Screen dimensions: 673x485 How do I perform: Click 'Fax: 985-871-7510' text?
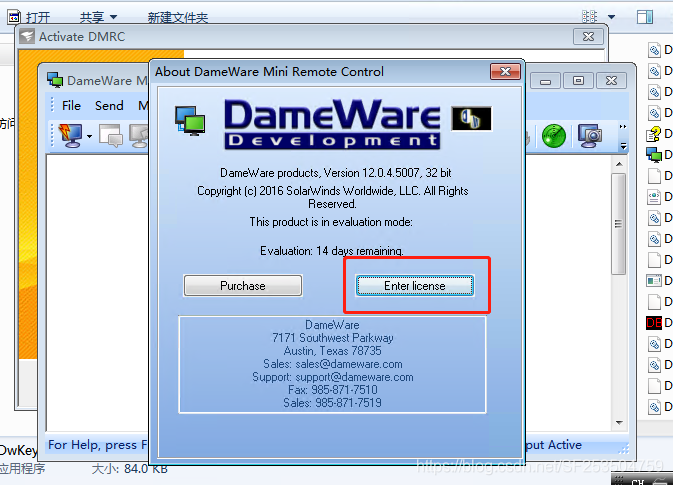pyautogui.click(x=333, y=390)
